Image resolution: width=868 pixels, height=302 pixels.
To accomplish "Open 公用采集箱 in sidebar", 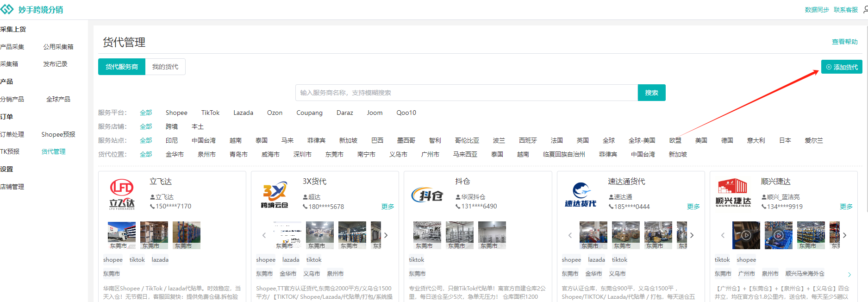I will coord(58,47).
